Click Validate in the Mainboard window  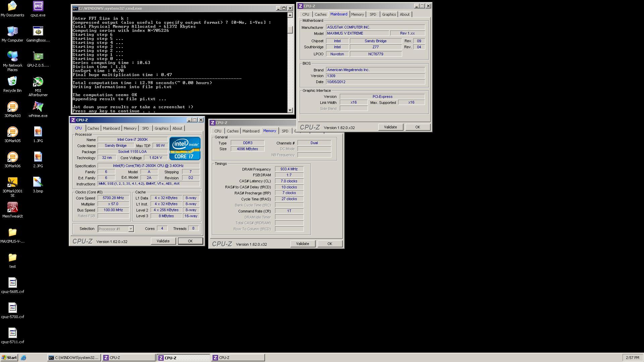[x=390, y=127]
